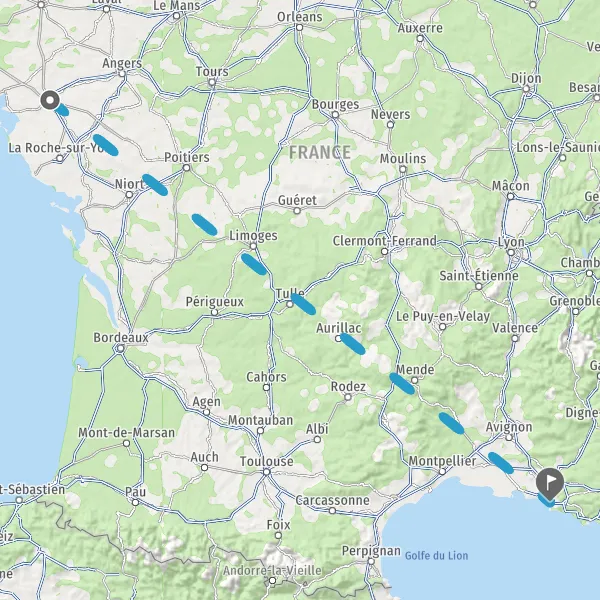Select the Toulouse city marker
This screenshot has height=600, width=600.
click(x=266, y=472)
